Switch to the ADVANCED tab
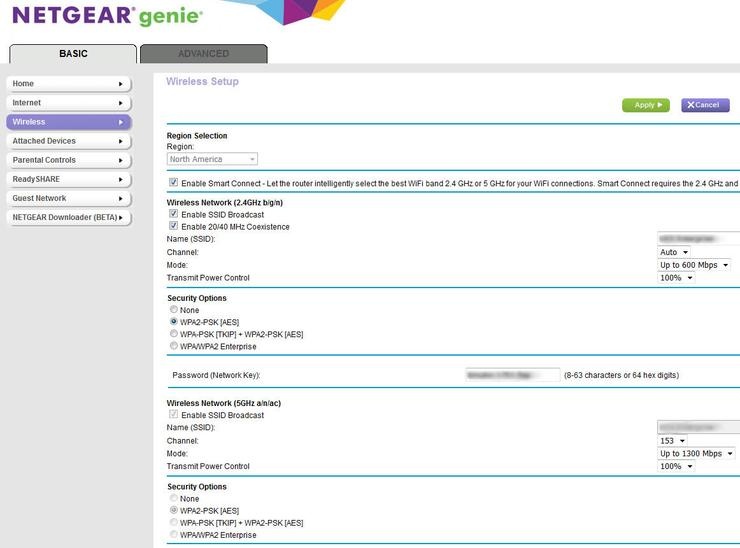 point(203,54)
